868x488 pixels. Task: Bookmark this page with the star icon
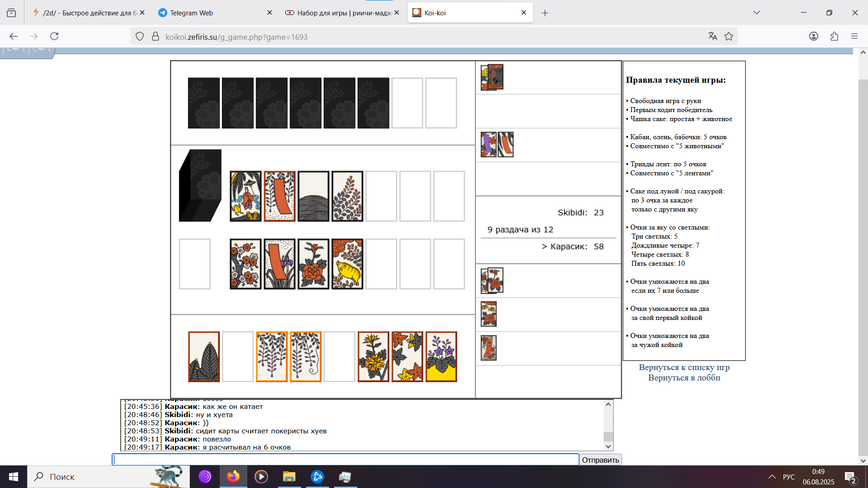(729, 37)
